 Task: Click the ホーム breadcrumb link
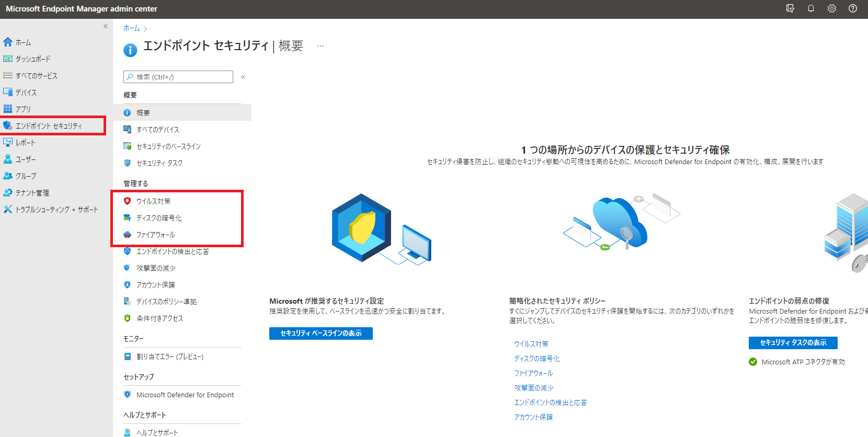(131, 28)
